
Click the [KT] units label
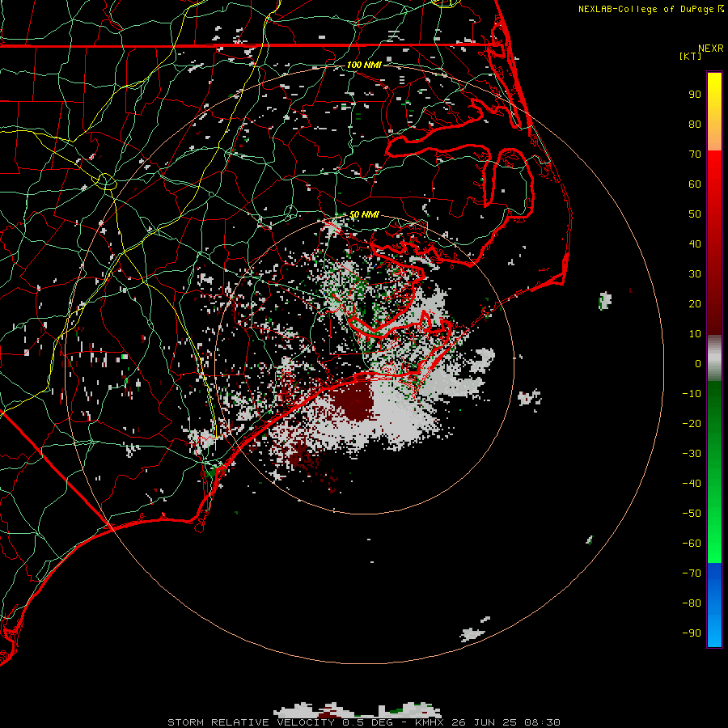click(690, 56)
